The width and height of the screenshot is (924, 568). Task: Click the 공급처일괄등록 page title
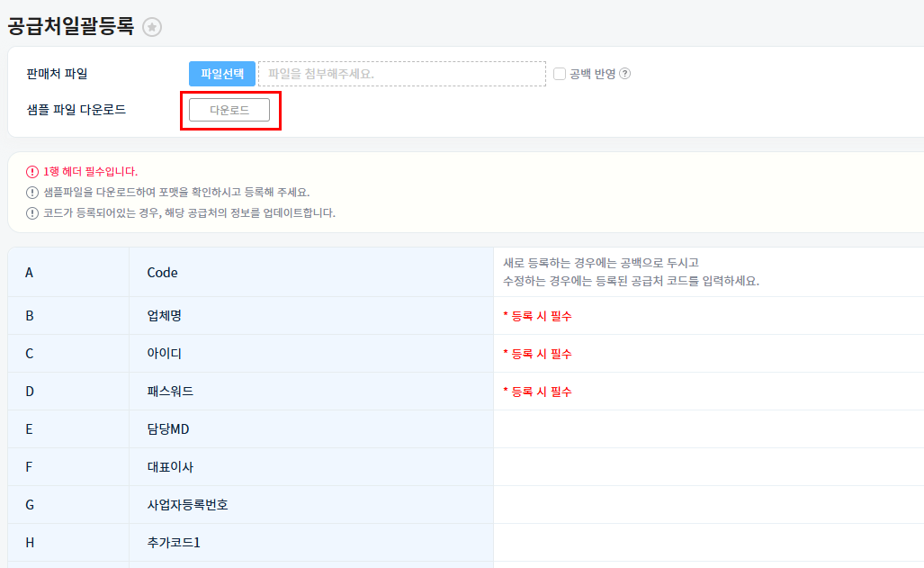(x=70, y=27)
